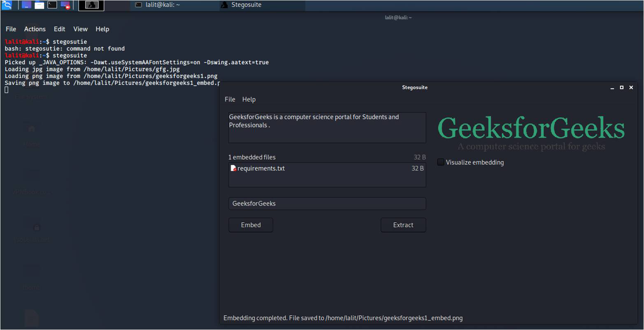The width and height of the screenshot is (644, 330).
Task: Click terminal line 'Loading jpg image from'
Action: [92, 69]
